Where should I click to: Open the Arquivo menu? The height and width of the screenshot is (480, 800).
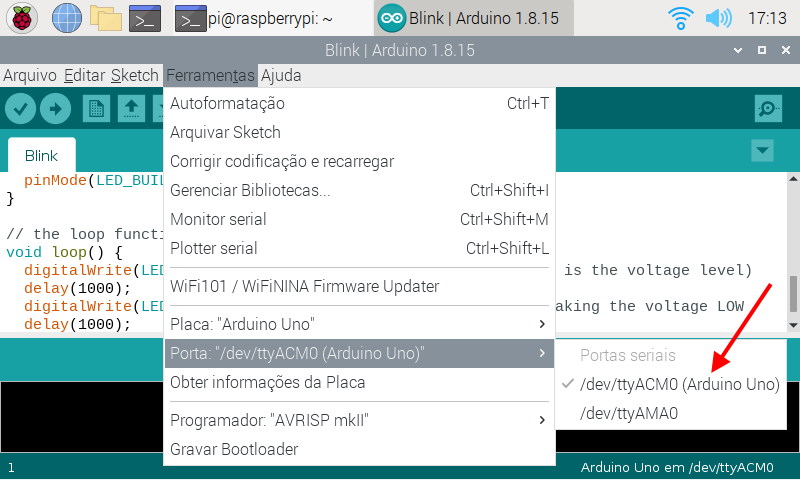pyautogui.click(x=30, y=75)
